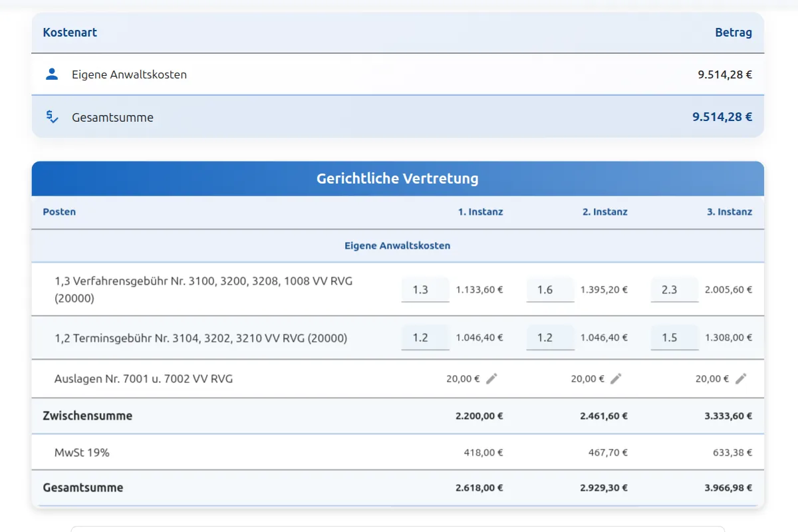Open the 3. Instanz Auslagen edit pencil

coord(741,378)
